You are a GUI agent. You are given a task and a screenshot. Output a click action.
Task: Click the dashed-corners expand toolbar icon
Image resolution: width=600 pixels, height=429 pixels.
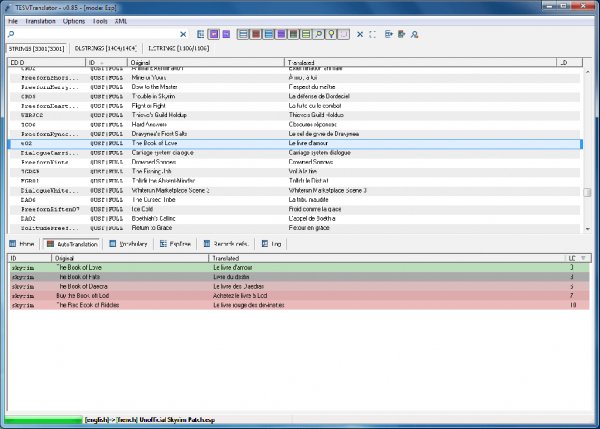(x=373, y=34)
